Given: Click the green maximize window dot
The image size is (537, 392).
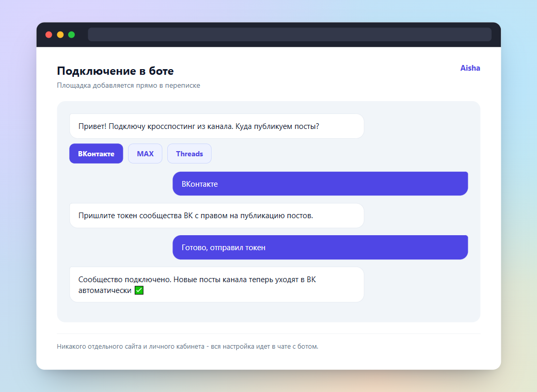Looking at the screenshot, I should [72, 35].
